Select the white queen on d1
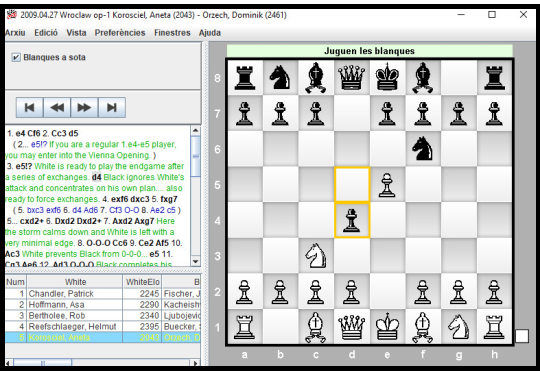Image resolution: width=540 pixels, height=374 pixels. point(351,327)
